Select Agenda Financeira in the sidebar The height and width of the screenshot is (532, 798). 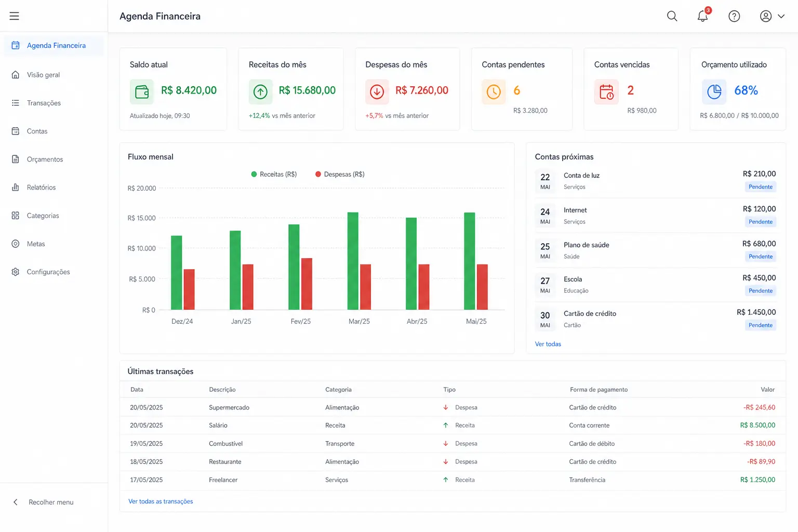pos(54,46)
